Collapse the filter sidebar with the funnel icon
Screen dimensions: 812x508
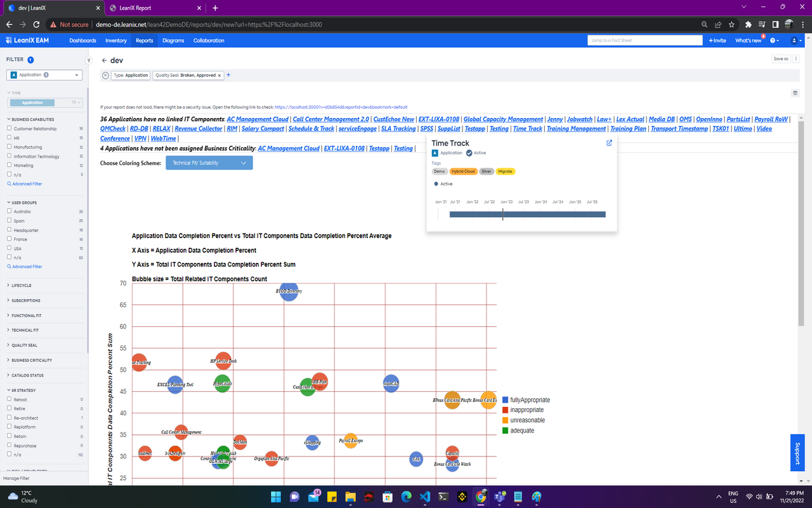pos(89,60)
